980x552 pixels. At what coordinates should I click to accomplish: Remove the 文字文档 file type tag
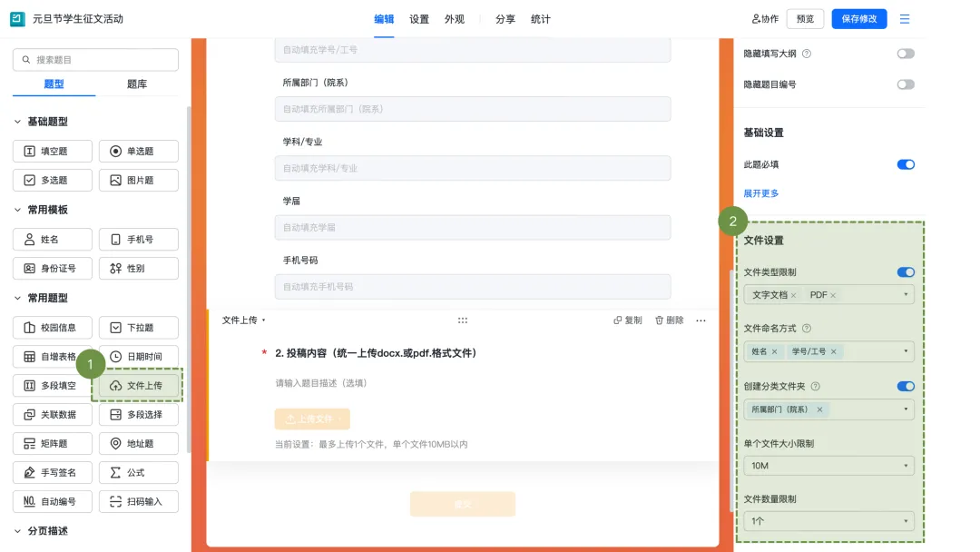[x=794, y=295]
